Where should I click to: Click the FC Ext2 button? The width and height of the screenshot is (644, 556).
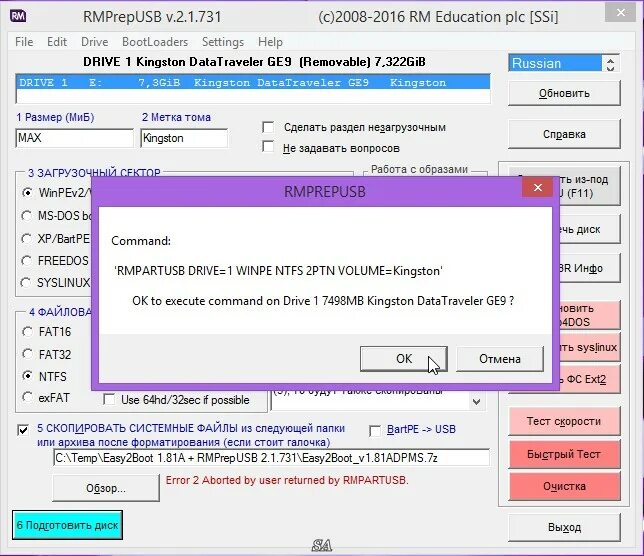588,379
